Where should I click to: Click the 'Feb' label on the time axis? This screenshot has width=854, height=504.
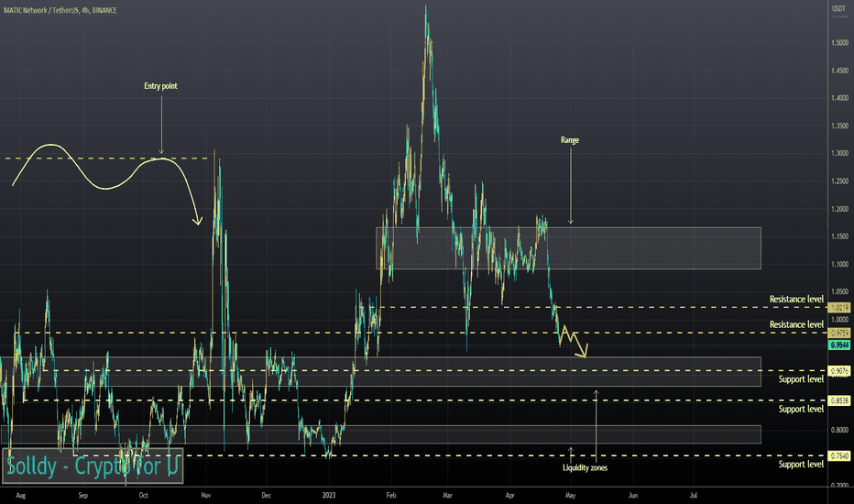[x=391, y=496]
